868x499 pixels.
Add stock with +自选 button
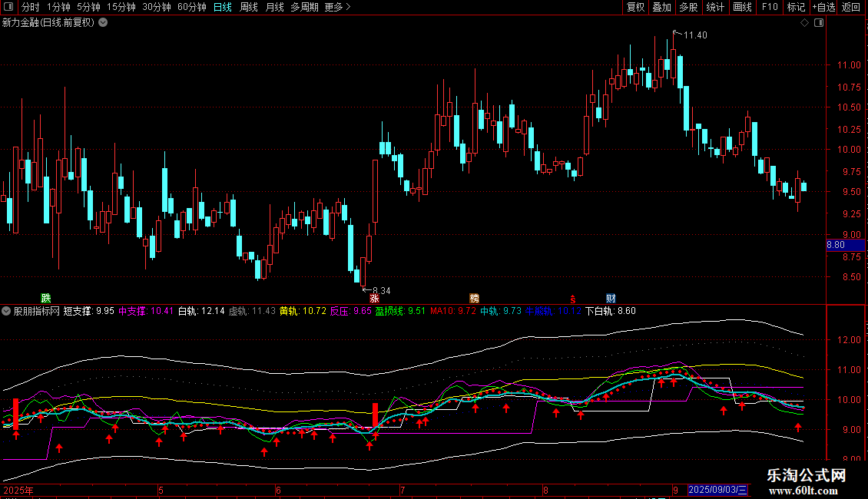coord(823,7)
